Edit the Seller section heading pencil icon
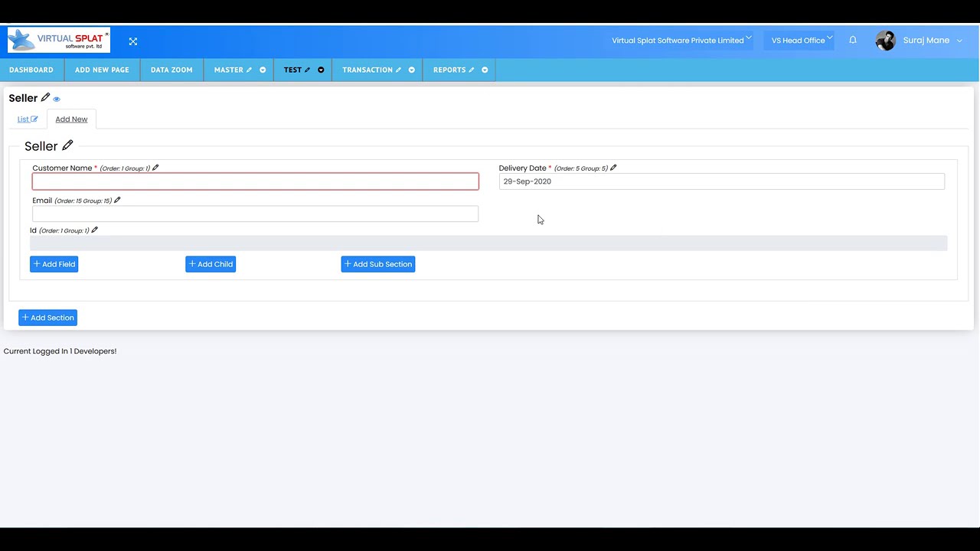This screenshot has height=551, width=980. click(x=67, y=145)
